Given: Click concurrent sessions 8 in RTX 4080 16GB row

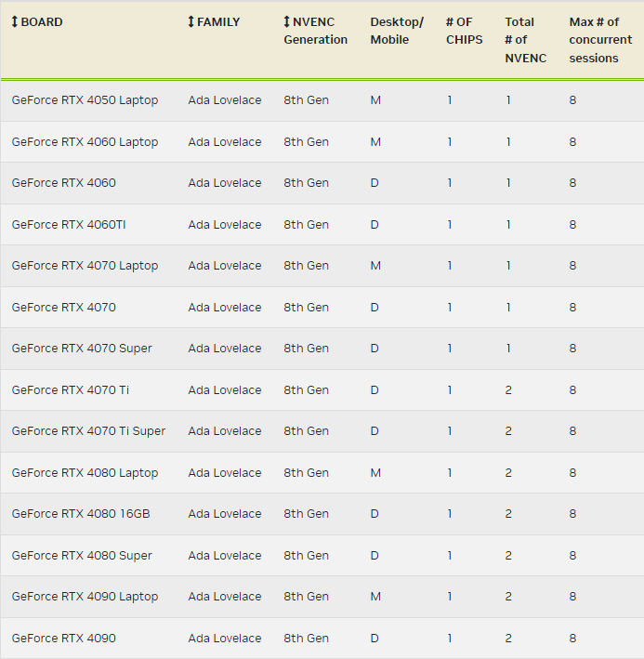Looking at the screenshot, I should click(x=572, y=514).
